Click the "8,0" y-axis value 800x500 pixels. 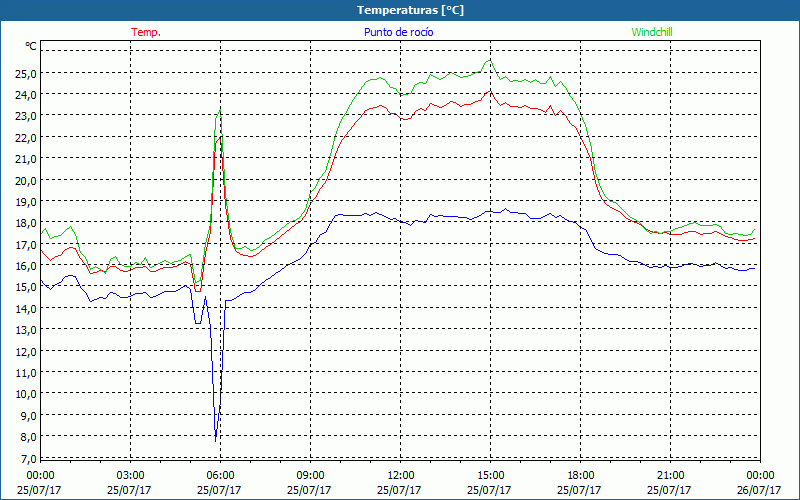coord(28,437)
